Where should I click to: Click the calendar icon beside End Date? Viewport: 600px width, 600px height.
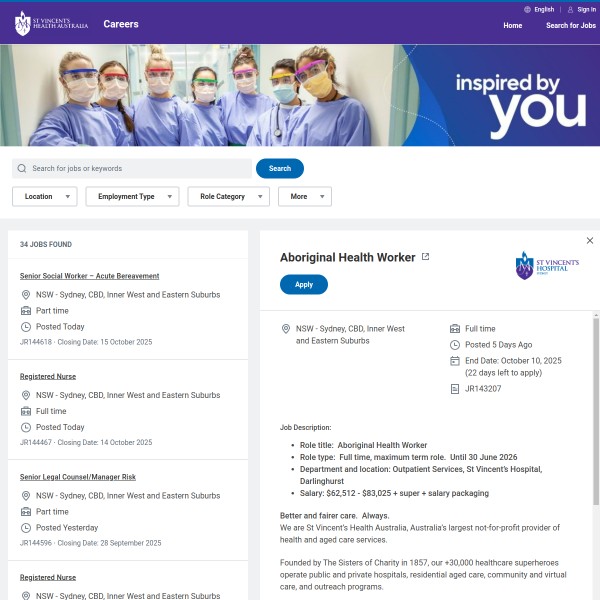tap(455, 361)
